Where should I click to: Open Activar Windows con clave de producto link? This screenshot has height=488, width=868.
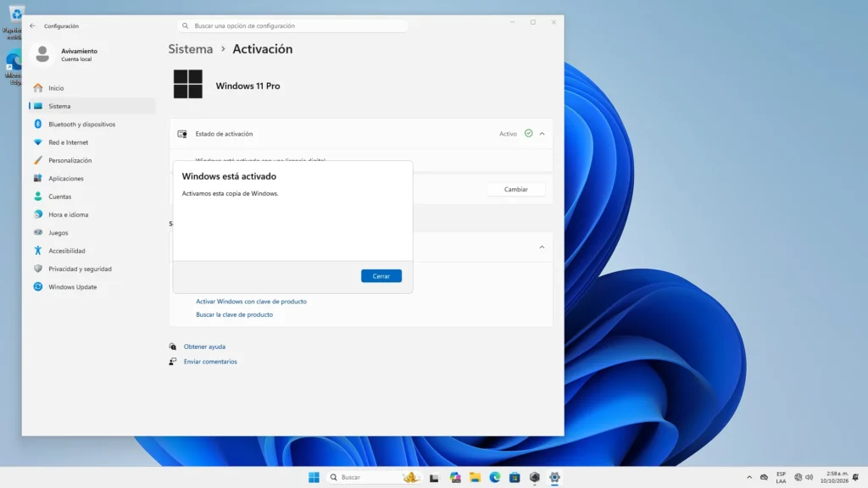(x=251, y=302)
